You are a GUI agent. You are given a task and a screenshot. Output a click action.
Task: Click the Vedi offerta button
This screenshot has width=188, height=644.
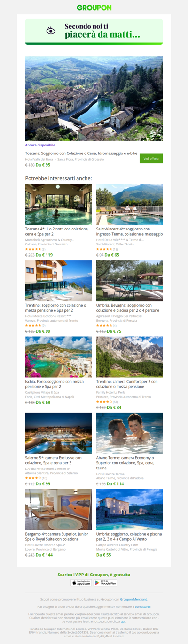coord(151,159)
